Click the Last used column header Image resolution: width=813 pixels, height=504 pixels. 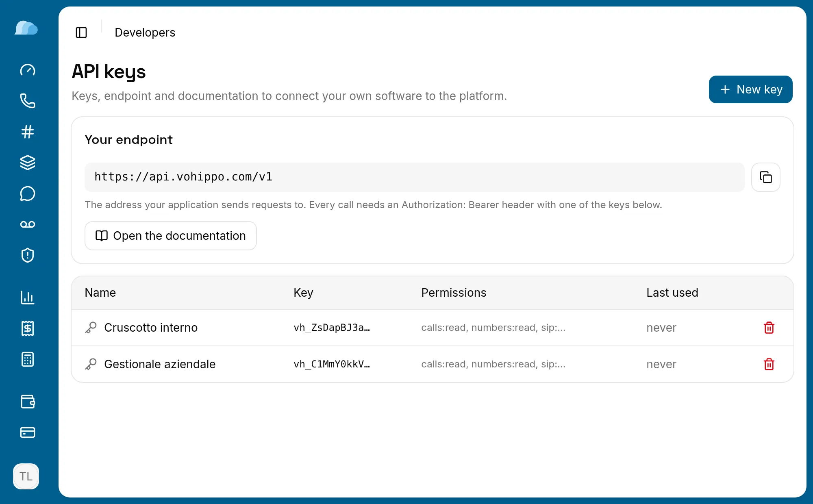tap(672, 293)
